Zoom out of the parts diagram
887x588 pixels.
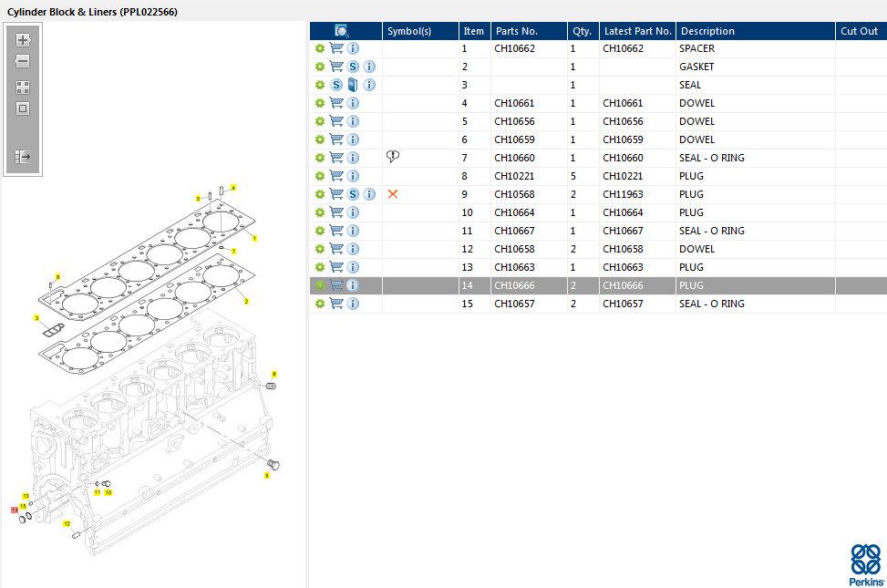(23, 61)
